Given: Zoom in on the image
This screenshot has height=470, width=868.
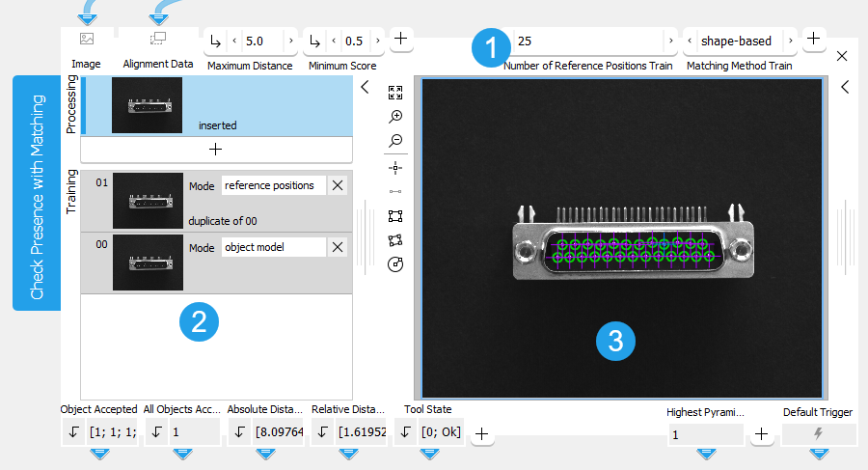Looking at the screenshot, I should tap(395, 117).
